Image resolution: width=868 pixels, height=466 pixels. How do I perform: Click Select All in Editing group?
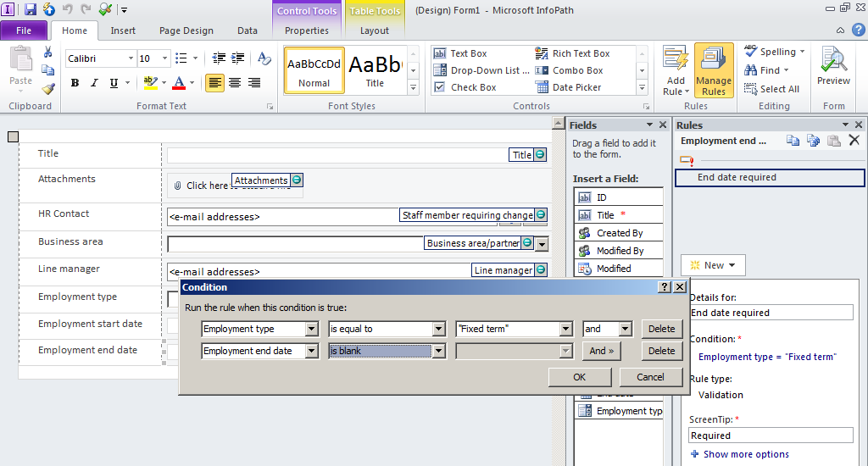(771, 89)
